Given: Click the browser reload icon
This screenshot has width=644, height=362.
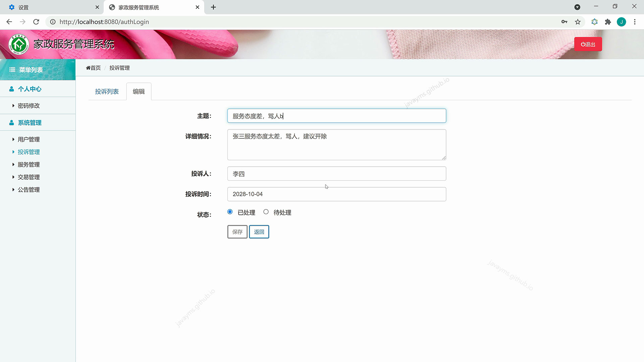Looking at the screenshot, I should (x=36, y=22).
